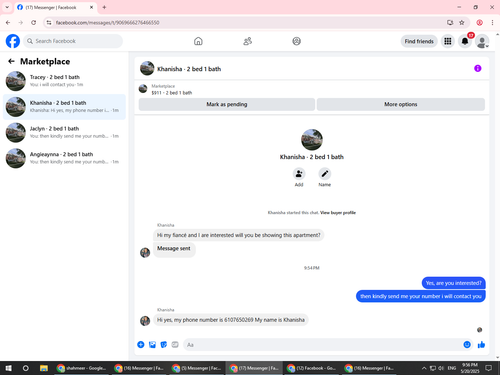
Task: Click the install/cast icon in address bar
Action: (x=450, y=22)
